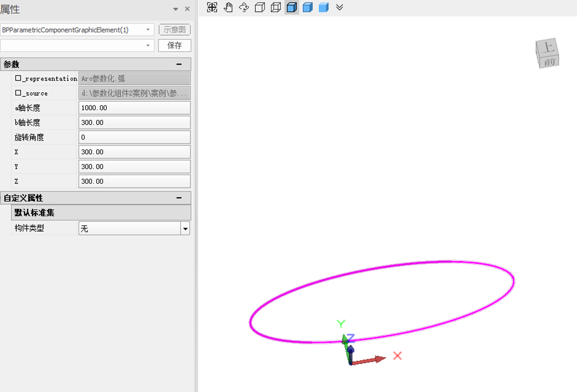Toggle the _source checkbox
The image size is (577, 392).
[18, 93]
